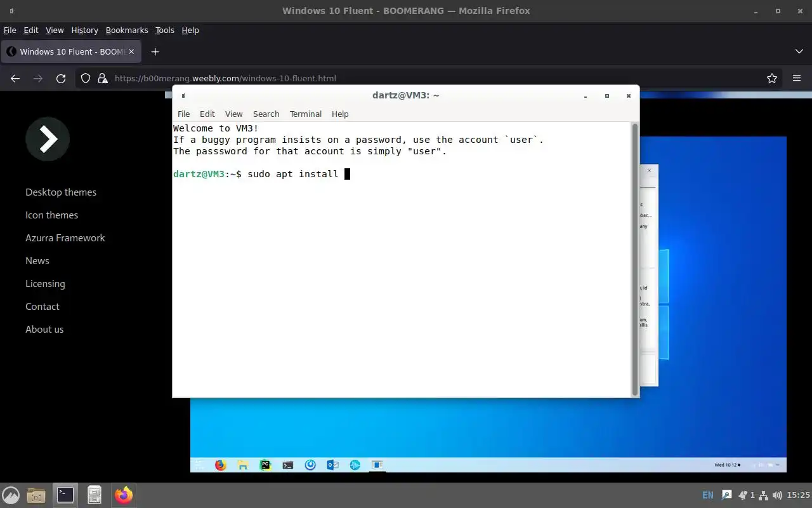Open the file manager folder in the panel
Screen dimensions: 812x508
pos(36,495)
